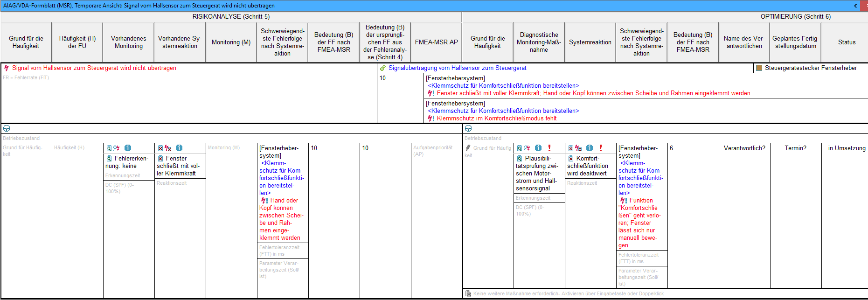Click the failure-effect icon before 'Klemmschutz im Komfortschließmodus fehlt'
Viewport: 868px width, 300px height.
click(x=431, y=119)
